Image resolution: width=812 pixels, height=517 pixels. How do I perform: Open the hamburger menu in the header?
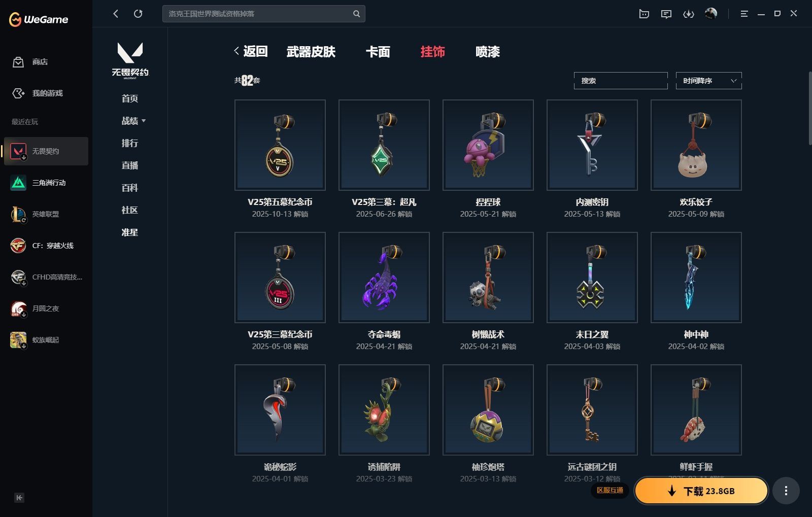744,14
